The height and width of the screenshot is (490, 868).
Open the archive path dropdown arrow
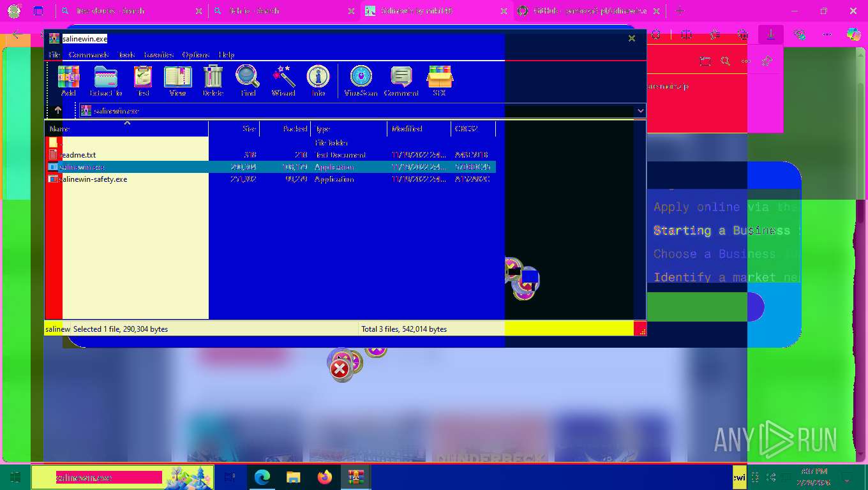(640, 110)
